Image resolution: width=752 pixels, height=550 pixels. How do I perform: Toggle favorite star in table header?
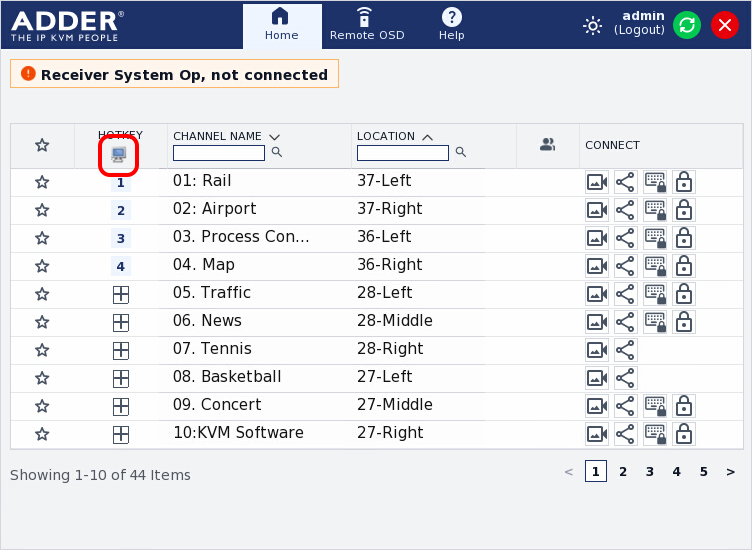[42, 145]
